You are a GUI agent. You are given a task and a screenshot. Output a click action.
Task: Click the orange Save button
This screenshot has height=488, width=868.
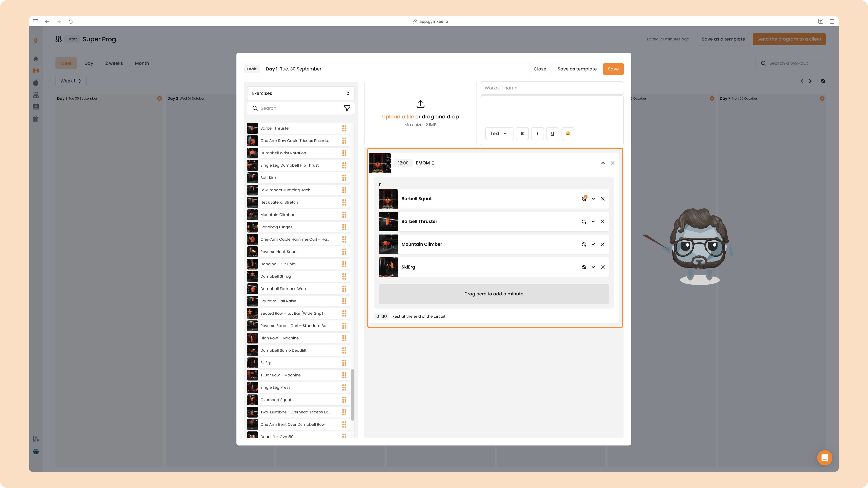[x=613, y=69]
